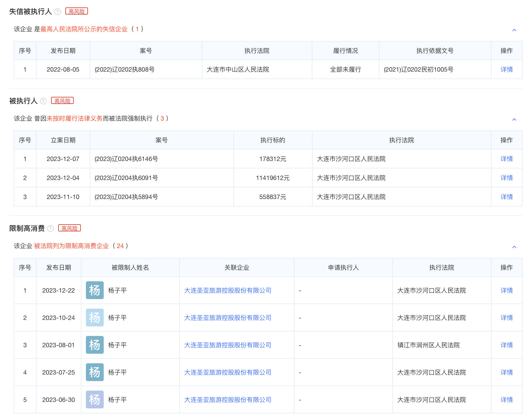Open 详情 for 2023-06-30 consumption restriction
This screenshot has height=420, width=529.
[507, 400]
